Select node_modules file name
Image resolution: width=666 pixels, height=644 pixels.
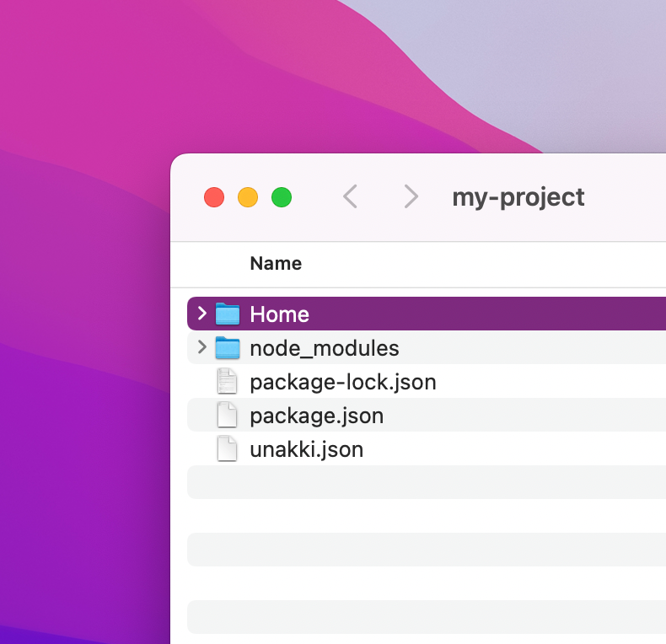pyautogui.click(x=325, y=348)
